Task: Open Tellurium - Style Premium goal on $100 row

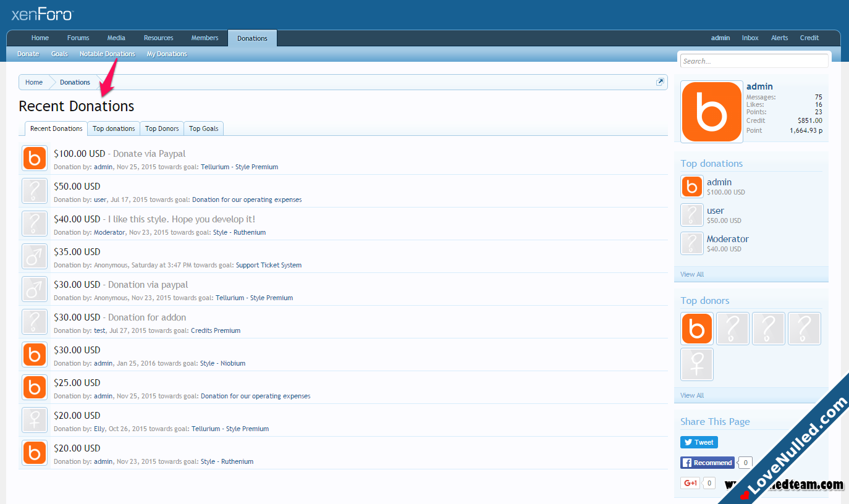Action: [239, 167]
